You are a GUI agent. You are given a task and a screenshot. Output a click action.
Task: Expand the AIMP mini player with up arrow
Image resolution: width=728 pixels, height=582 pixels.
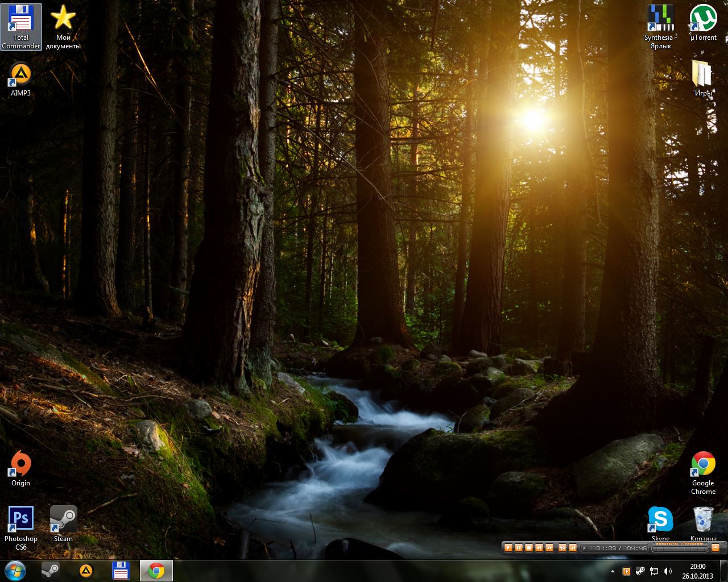(x=715, y=548)
